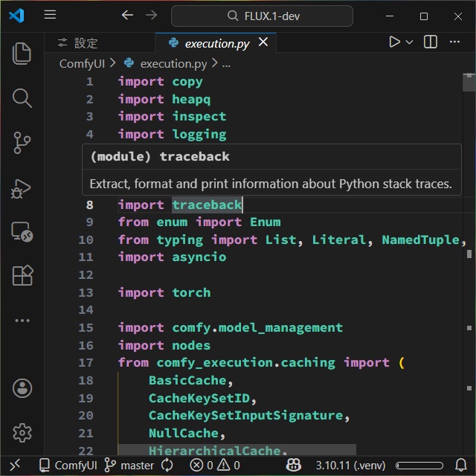
Task: Open the Search view in activity bar
Action: tap(22, 98)
